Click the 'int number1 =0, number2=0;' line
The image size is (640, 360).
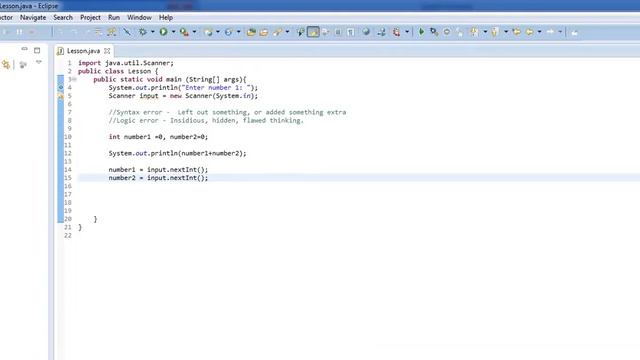point(158,137)
